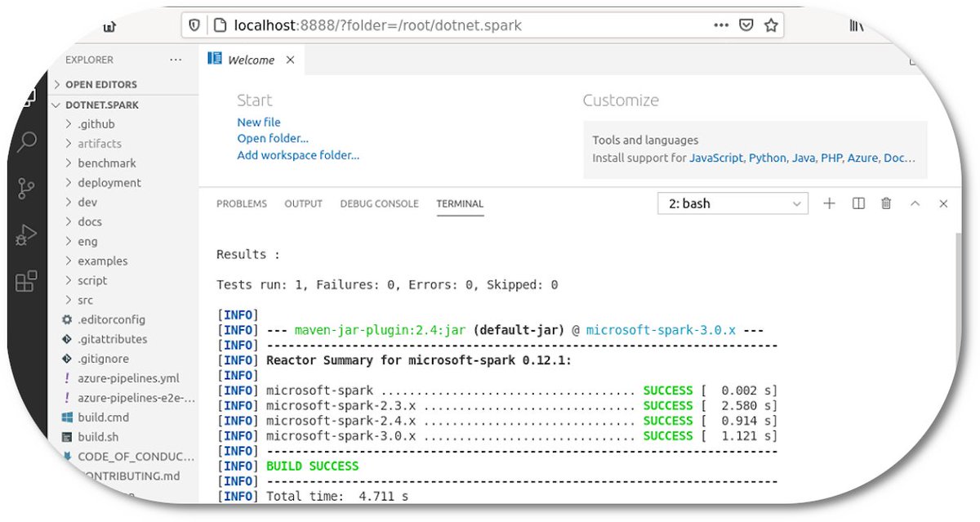Select the Terminal tab
The width and height of the screenshot is (980, 522).
[x=460, y=203]
